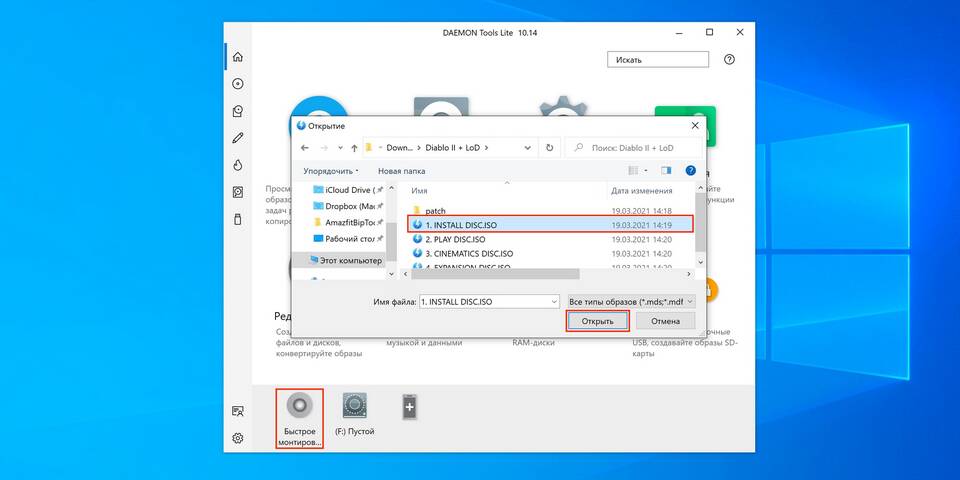Click the Открыть button
This screenshot has height=480, width=960.
coord(598,321)
